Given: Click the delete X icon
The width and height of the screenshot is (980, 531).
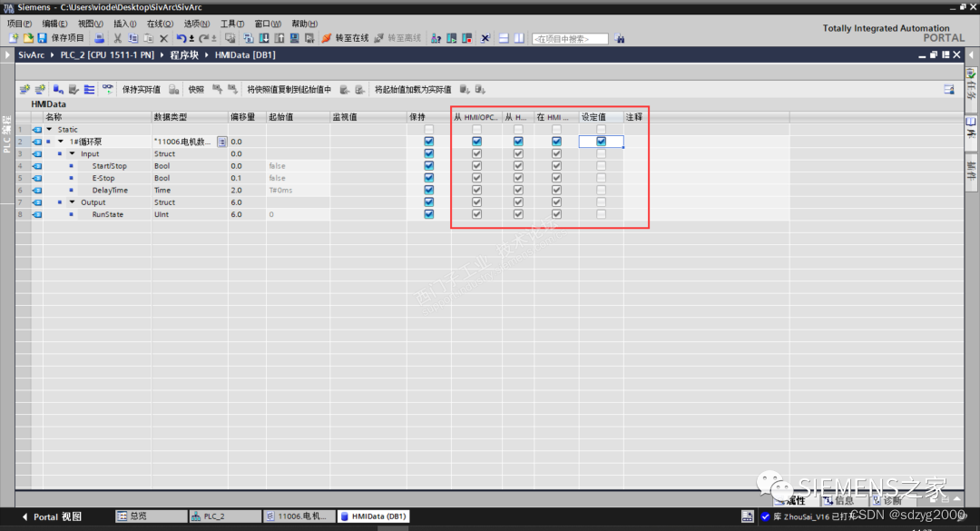Looking at the screenshot, I should coord(163,38).
